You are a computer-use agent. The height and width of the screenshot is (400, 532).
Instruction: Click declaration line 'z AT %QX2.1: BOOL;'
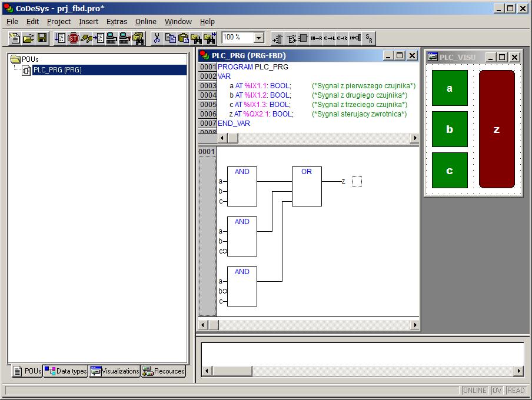pyautogui.click(x=261, y=114)
